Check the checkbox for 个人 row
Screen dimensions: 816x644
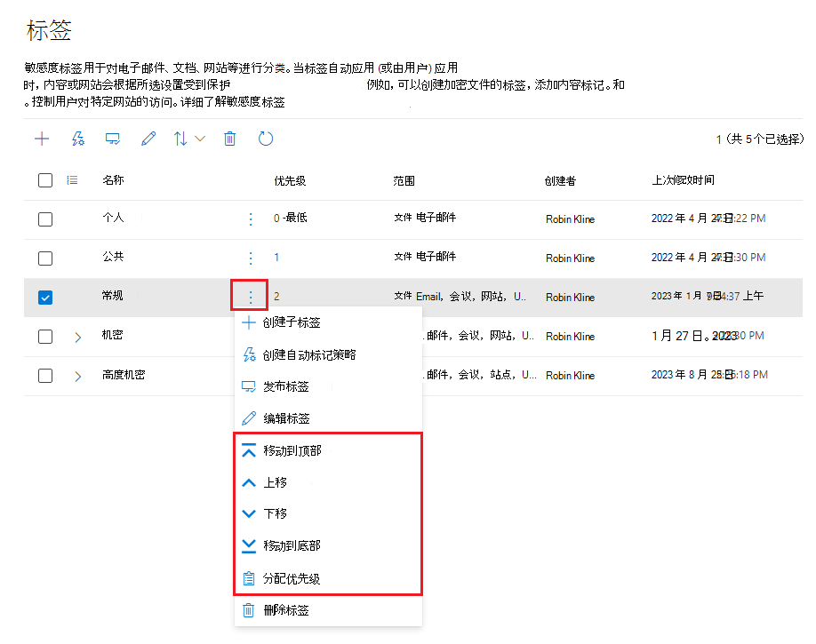coord(45,219)
